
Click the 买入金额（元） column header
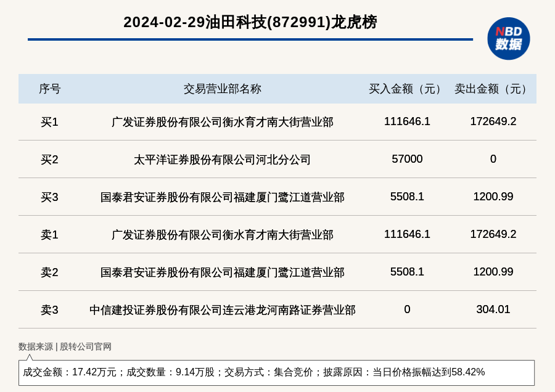407,89
